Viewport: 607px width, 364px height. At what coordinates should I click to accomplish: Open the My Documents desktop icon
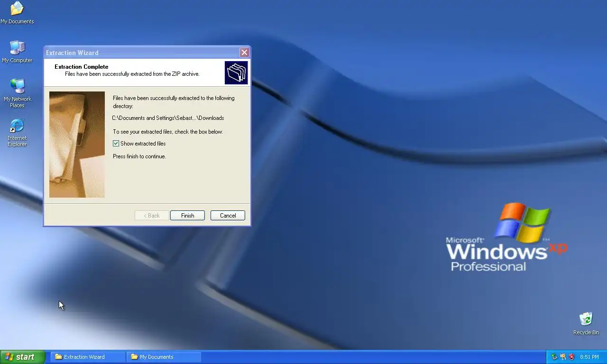[17, 13]
